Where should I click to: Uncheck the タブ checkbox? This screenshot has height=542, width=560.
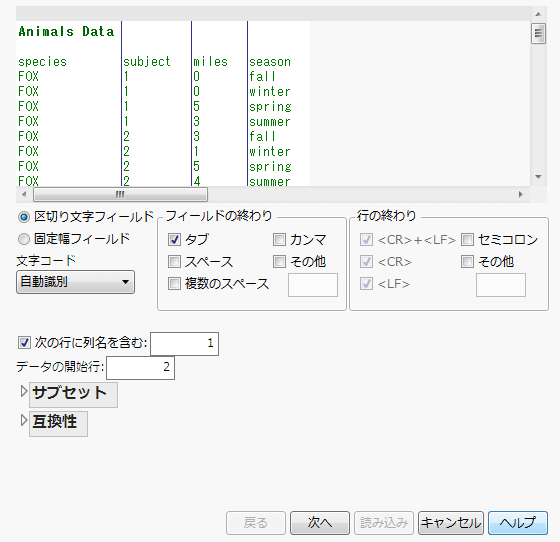coord(174,239)
